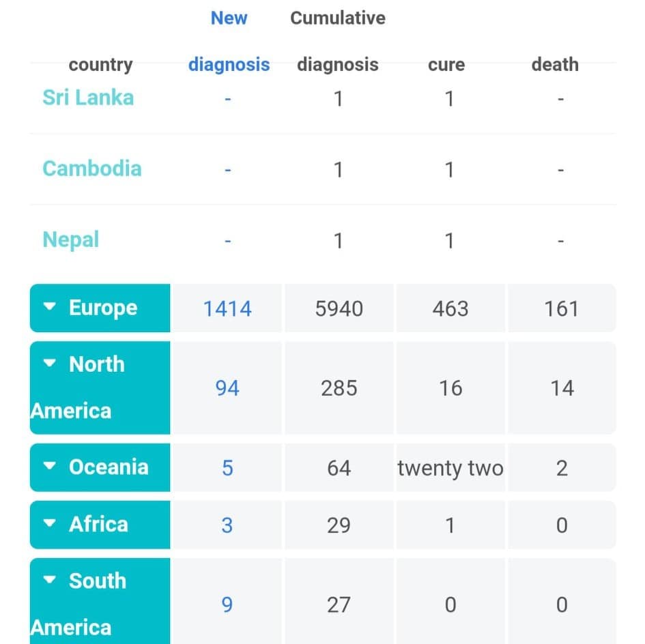Expand the North America region arrow
Viewport: 645px width, 644px height.
(x=50, y=364)
